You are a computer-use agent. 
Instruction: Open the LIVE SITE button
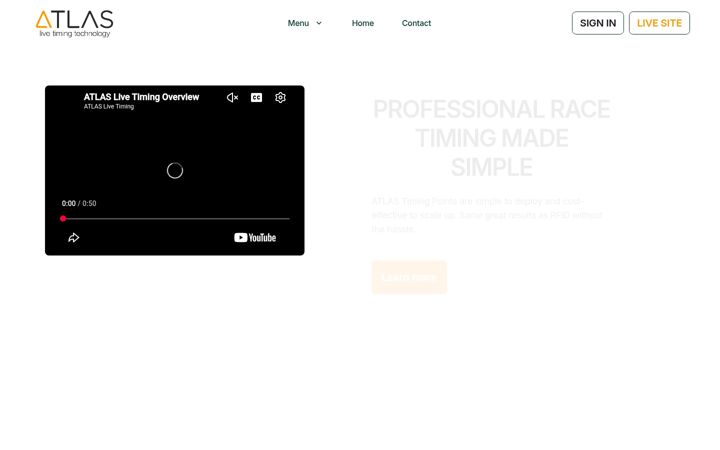[x=659, y=23]
